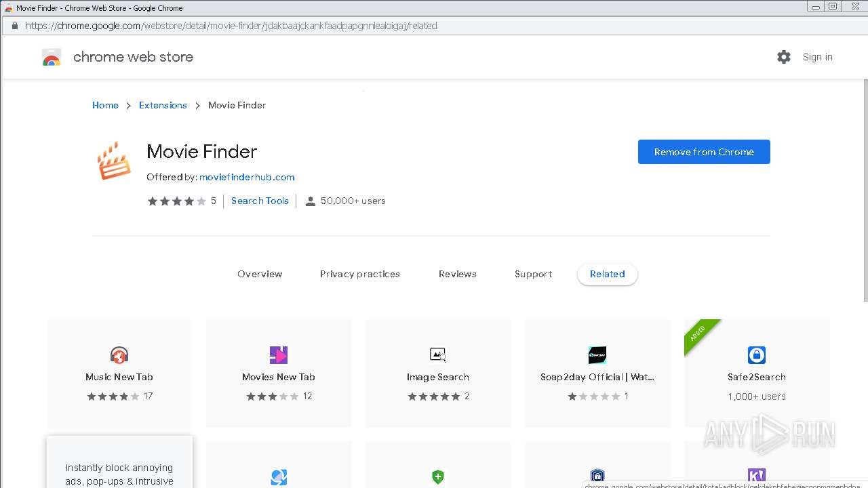Click the 50,000+ users text
This screenshot has height=488, width=868.
[x=353, y=201]
